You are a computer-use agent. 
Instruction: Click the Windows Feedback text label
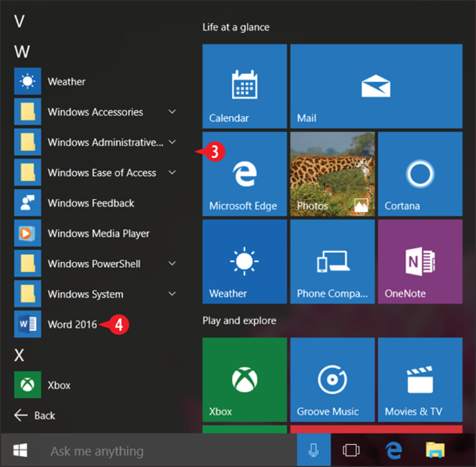[91, 203]
